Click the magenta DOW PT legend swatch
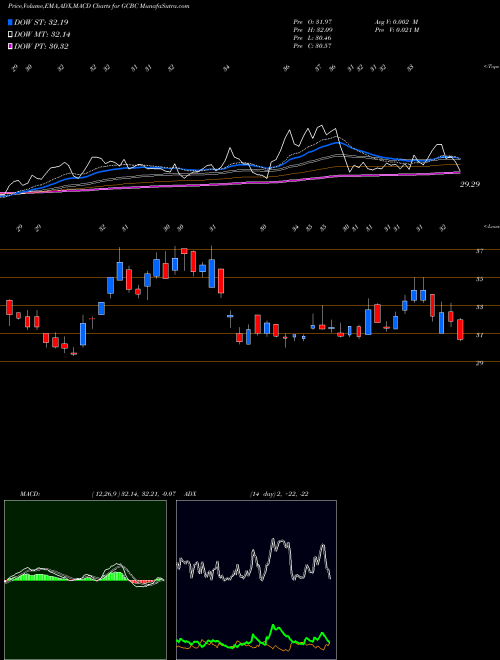 tap(11, 46)
